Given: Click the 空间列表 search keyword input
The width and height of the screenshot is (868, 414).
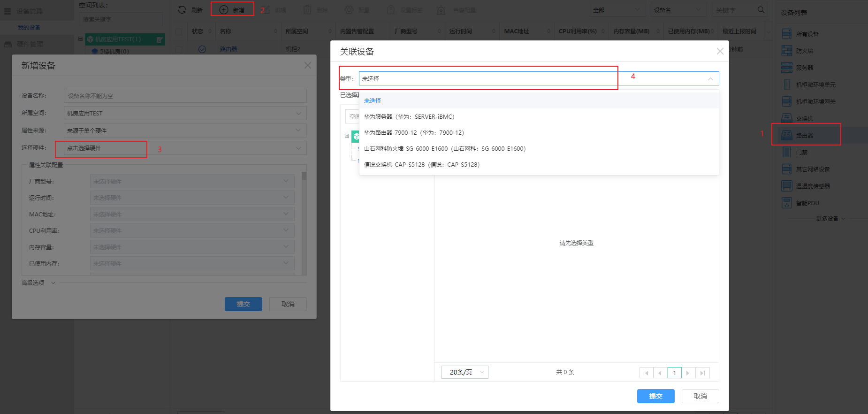Looking at the screenshot, I should [121, 19].
